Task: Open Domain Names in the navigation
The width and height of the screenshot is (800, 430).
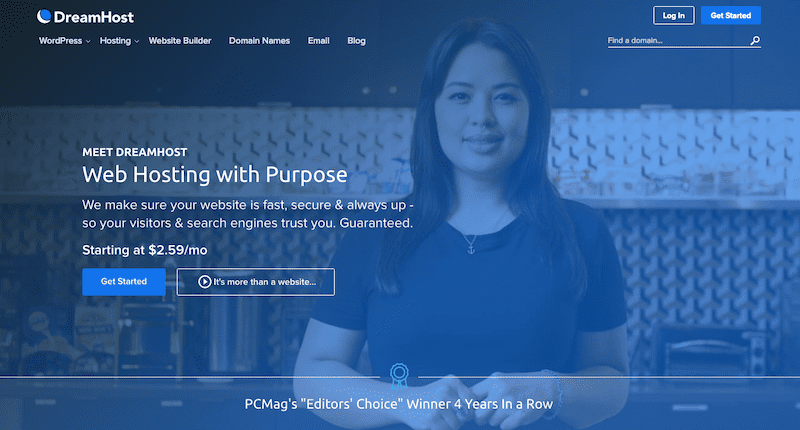Action: click(x=259, y=41)
